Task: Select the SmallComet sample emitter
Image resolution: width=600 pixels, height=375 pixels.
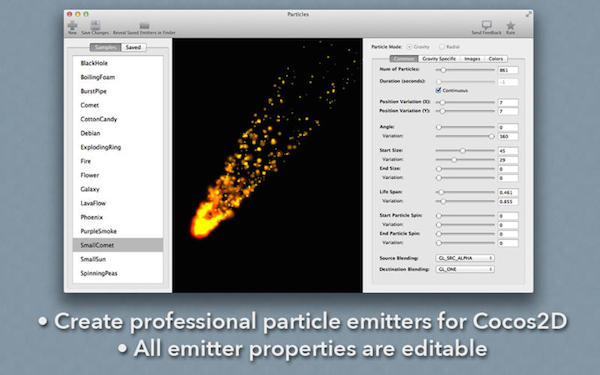Action: tap(118, 245)
